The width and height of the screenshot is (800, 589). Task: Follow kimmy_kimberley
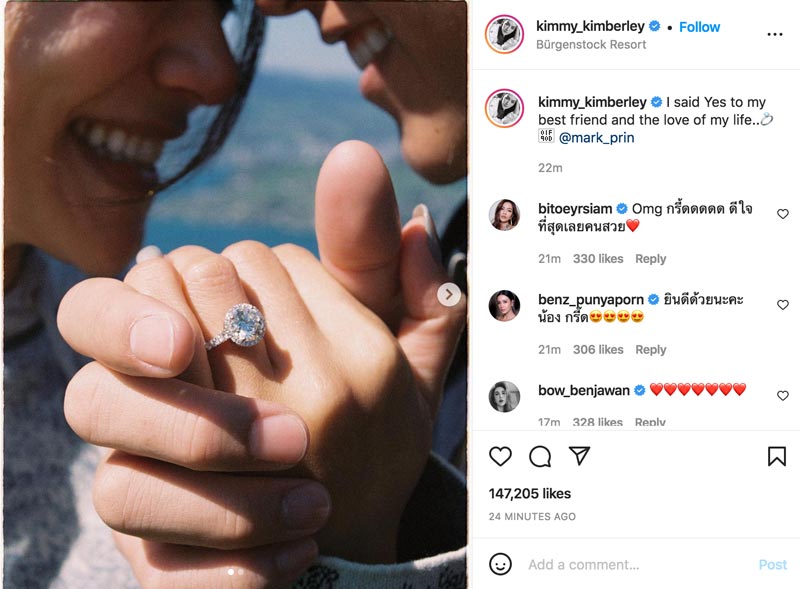pos(699,27)
